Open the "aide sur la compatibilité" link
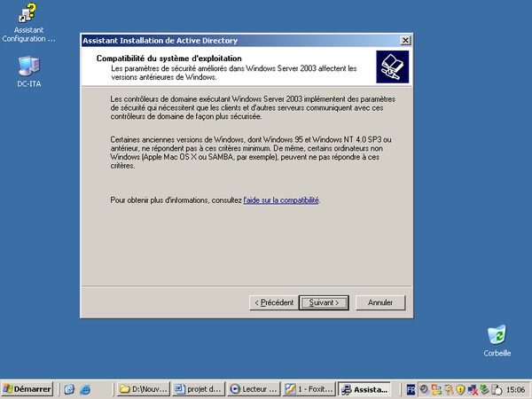This screenshot has width=532, height=399. [x=281, y=200]
